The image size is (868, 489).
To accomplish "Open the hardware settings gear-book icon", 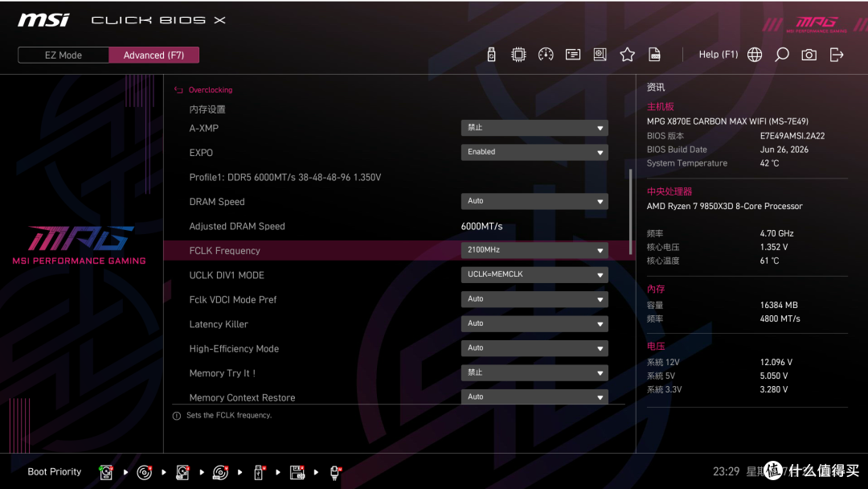I will point(600,54).
